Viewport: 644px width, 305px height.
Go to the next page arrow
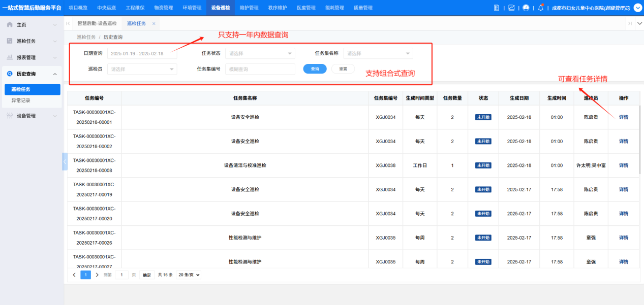(97, 275)
